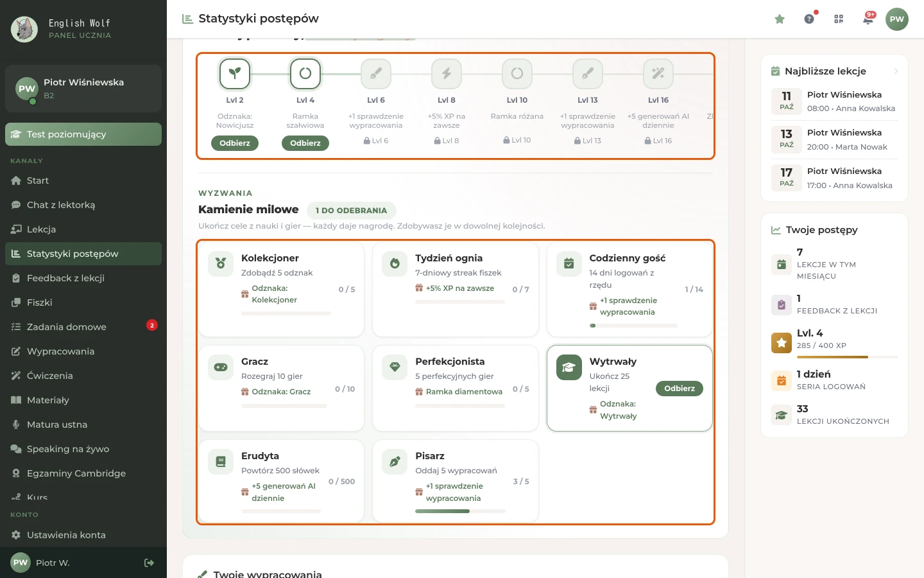Expand the Najbliższe lekcje chevron arrow
This screenshot has height=578, width=924.
tap(896, 71)
